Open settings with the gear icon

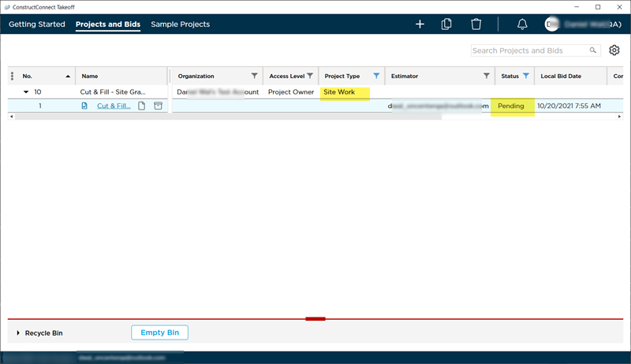614,50
